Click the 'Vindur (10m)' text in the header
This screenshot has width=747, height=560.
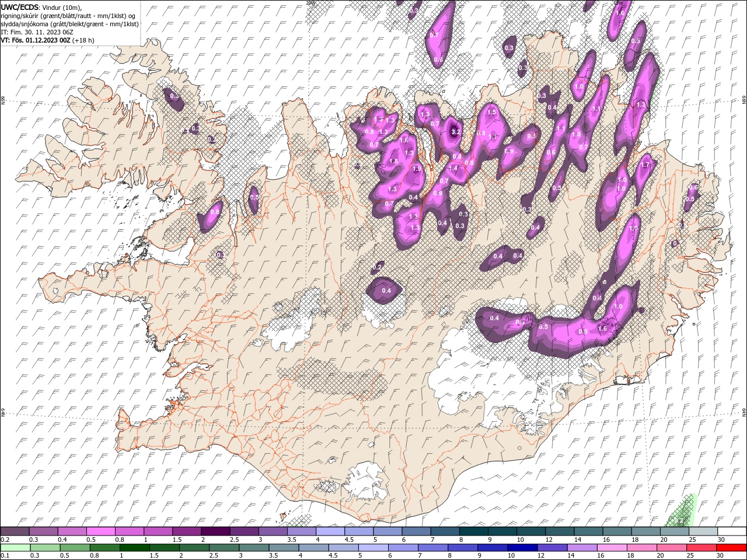(62, 7)
